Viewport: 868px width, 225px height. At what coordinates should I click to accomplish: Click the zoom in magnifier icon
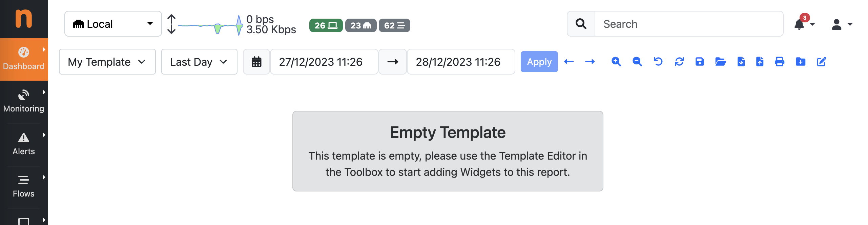point(616,62)
